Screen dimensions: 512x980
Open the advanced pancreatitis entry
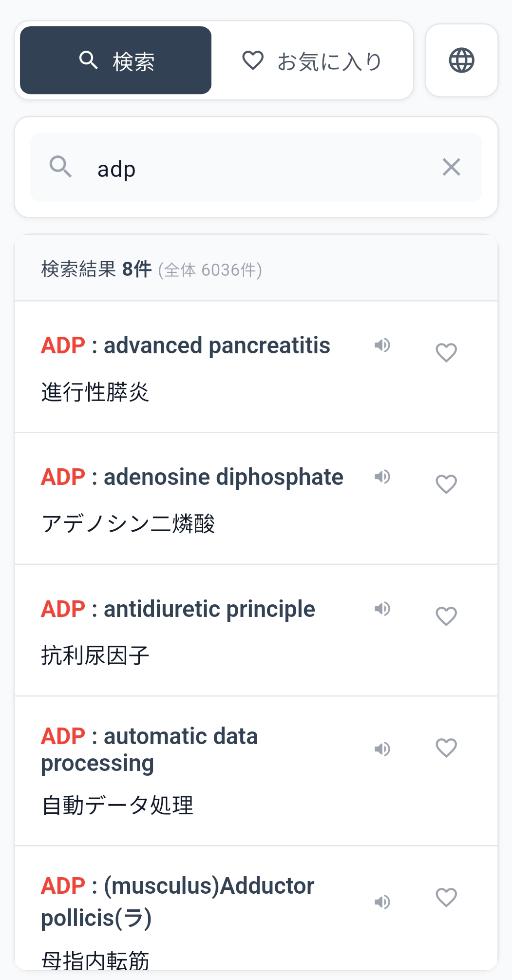[185, 346]
